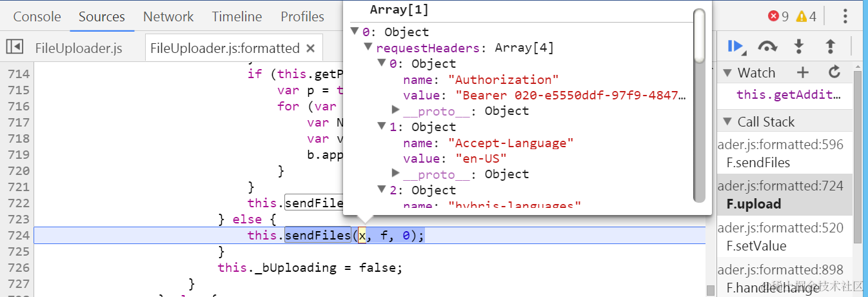Refresh watch expressions
868x297 pixels.
tap(834, 72)
